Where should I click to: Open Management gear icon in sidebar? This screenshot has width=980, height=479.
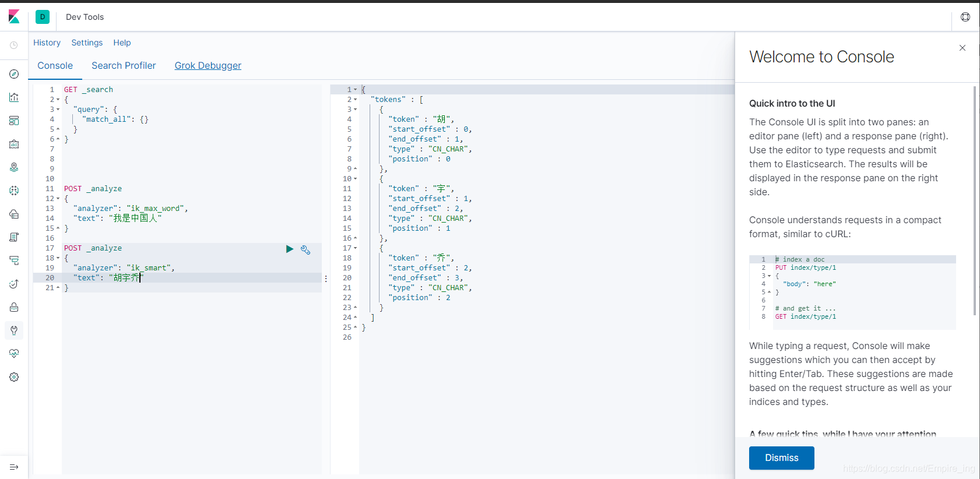pyautogui.click(x=14, y=377)
